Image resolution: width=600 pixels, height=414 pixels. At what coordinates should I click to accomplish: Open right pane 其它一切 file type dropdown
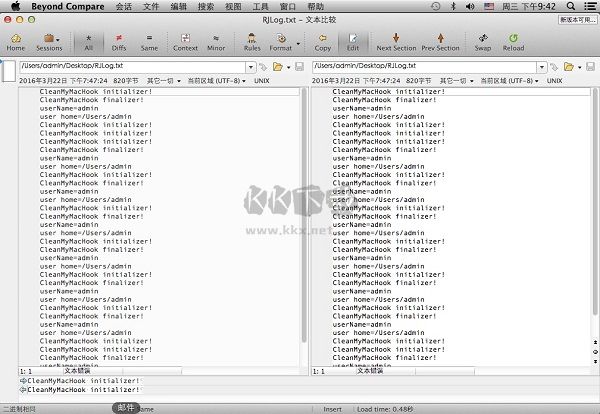tap(457, 81)
